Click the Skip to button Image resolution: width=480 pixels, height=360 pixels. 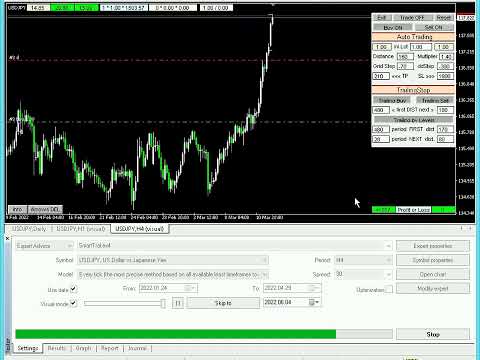pos(223,303)
